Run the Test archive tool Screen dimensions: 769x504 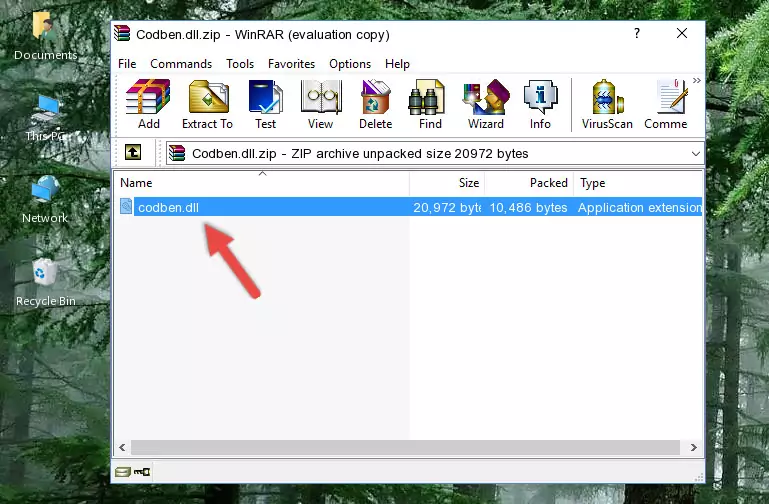pos(265,104)
